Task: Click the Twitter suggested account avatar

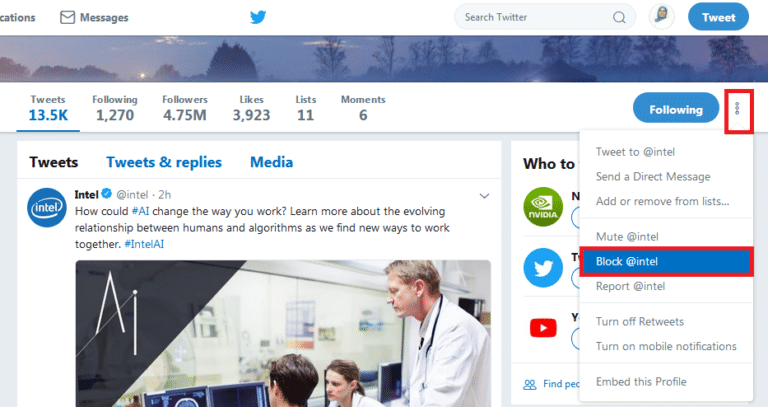Action: [x=543, y=268]
